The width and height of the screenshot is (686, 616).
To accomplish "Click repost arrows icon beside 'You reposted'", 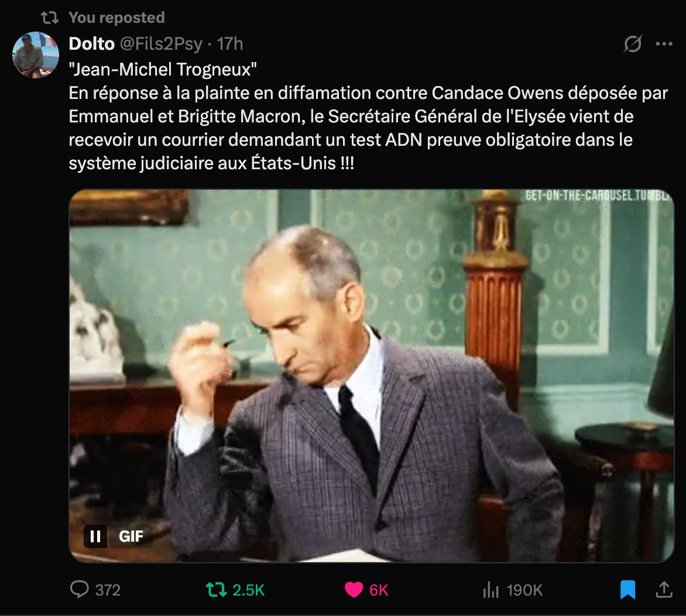I will (x=50, y=18).
